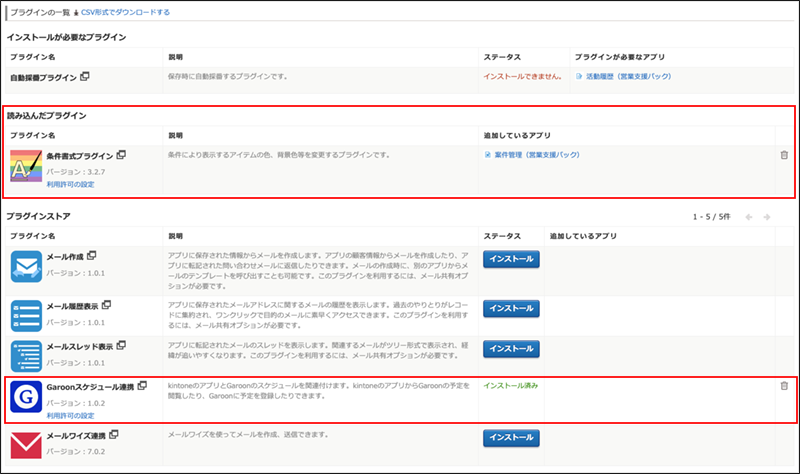Go to next plugin store page

coord(767,217)
